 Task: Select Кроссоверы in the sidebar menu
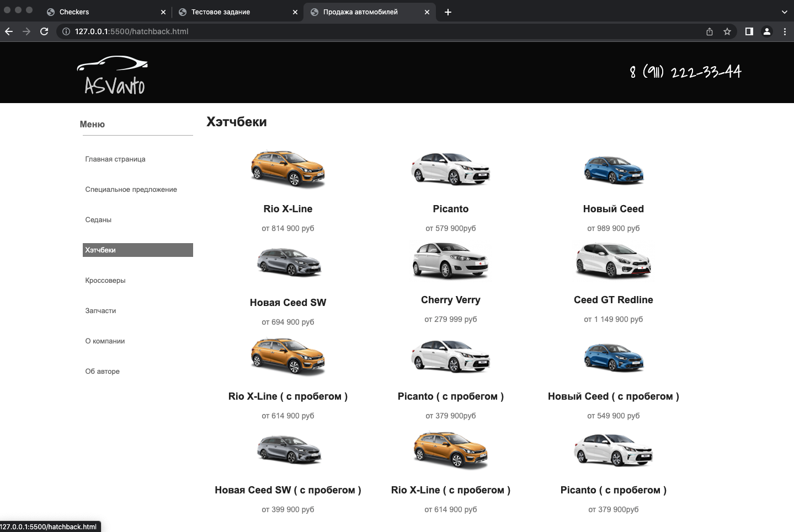[x=105, y=280]
